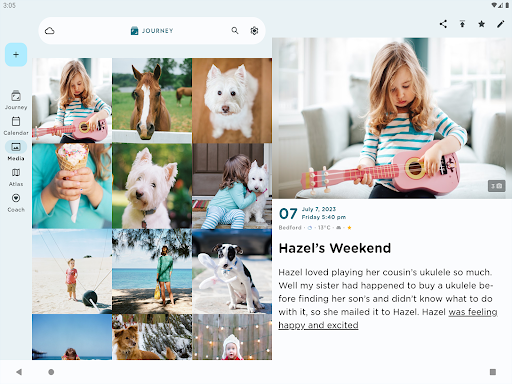The height and width of the screenshot is (384, 512).
Task: Open settings gear in top bar
Action: click(x=254, y=31)
